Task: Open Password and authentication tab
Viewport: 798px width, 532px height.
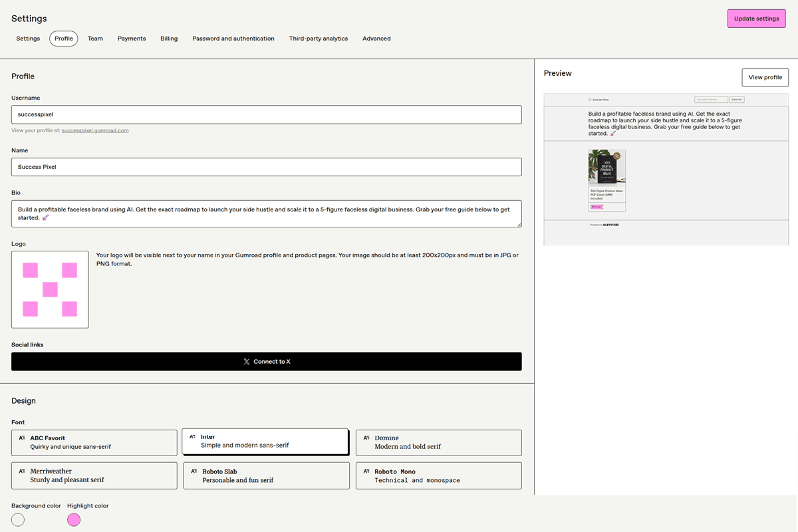Action: (233, 39)
